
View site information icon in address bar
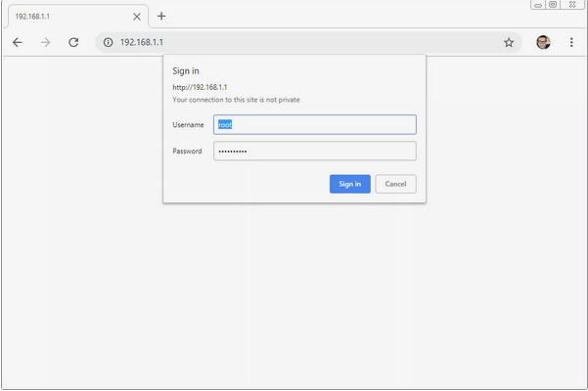click(109, 42)
